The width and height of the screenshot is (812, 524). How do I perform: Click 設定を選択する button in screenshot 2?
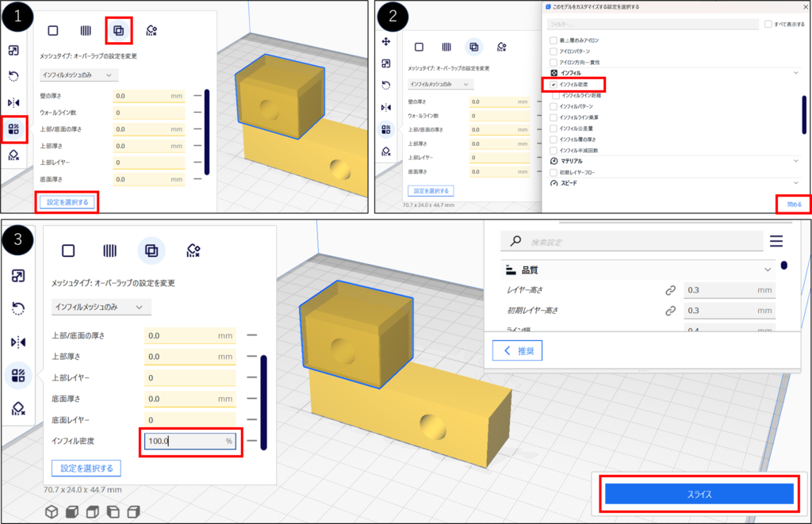(431, 191)
